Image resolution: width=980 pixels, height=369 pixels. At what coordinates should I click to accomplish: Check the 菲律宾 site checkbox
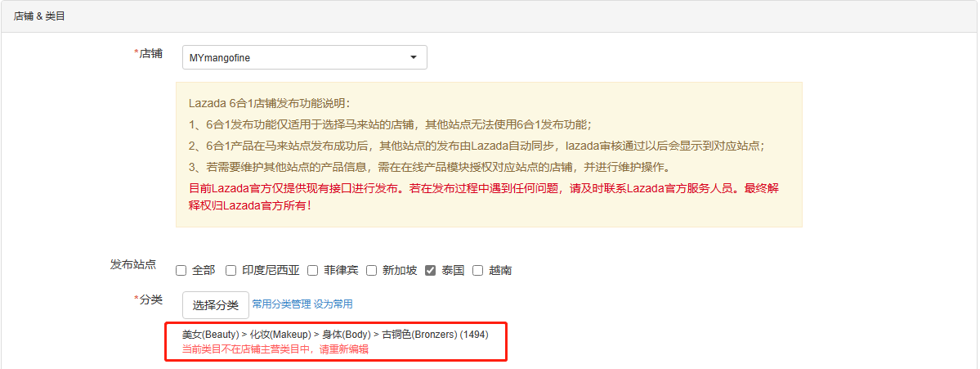coord(313,271)
